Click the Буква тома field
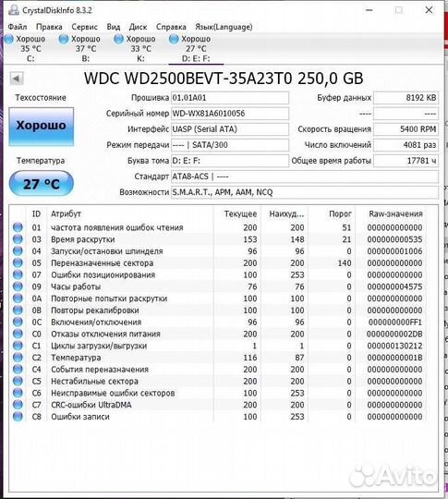This screenshot has width=448, height=499. [x=230, y=161]
